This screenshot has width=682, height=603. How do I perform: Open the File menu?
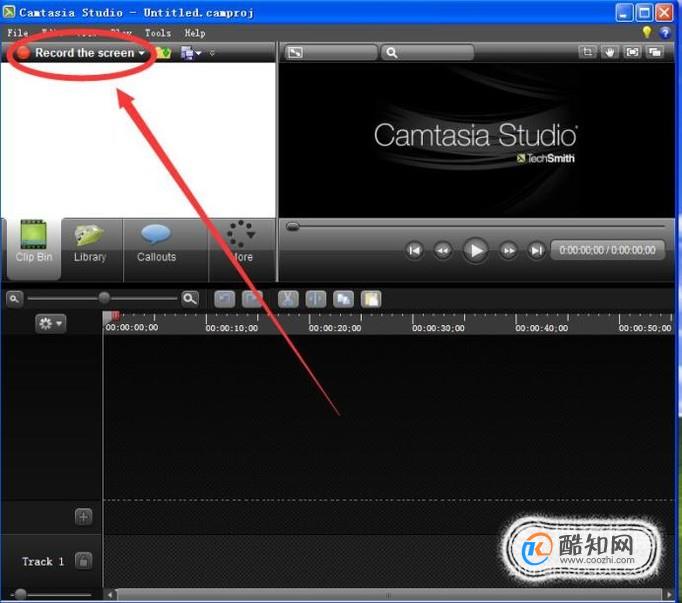tap(18, 33)
